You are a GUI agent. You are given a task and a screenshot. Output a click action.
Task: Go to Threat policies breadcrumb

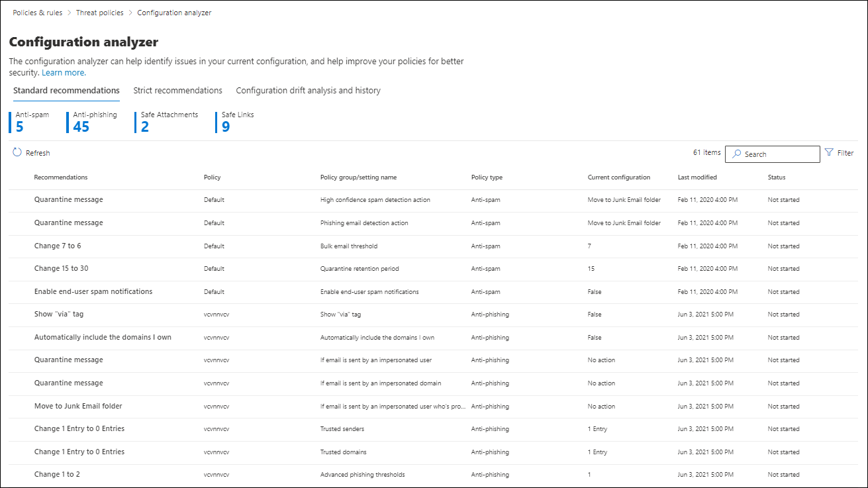point(100,13)
